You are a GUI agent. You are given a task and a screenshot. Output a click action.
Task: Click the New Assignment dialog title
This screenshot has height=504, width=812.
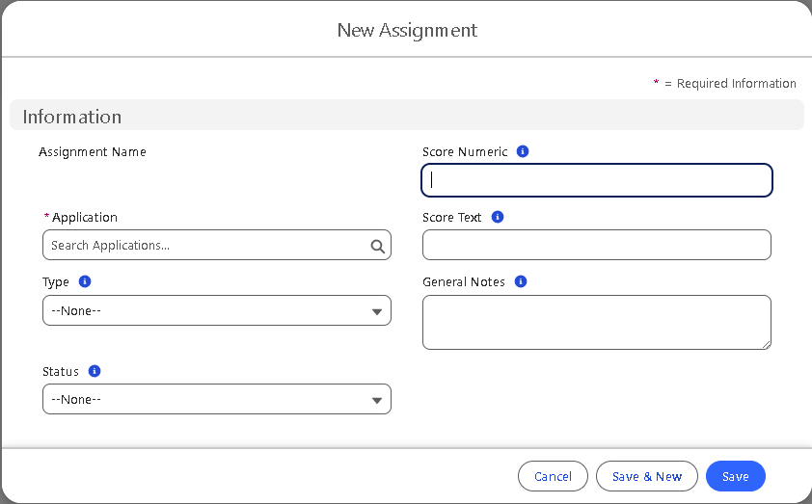click(x=407, y=30)
